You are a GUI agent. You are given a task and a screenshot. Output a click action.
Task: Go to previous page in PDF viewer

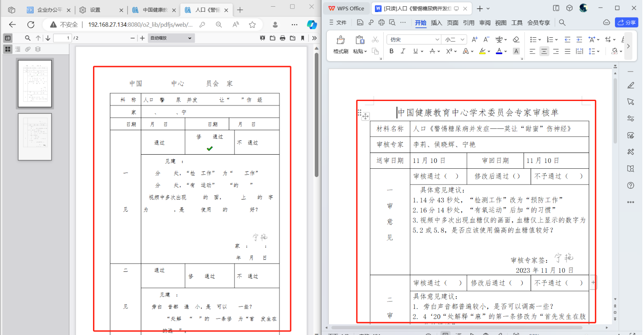coord(38,38)
